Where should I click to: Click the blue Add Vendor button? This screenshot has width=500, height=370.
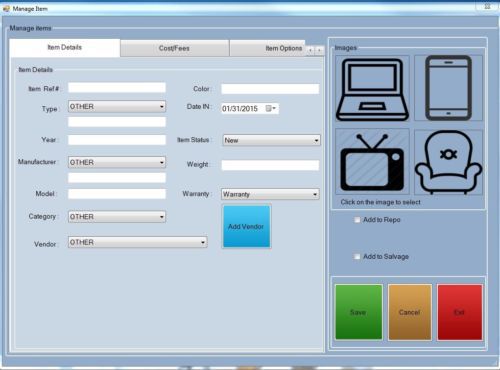tap(246, 227)
